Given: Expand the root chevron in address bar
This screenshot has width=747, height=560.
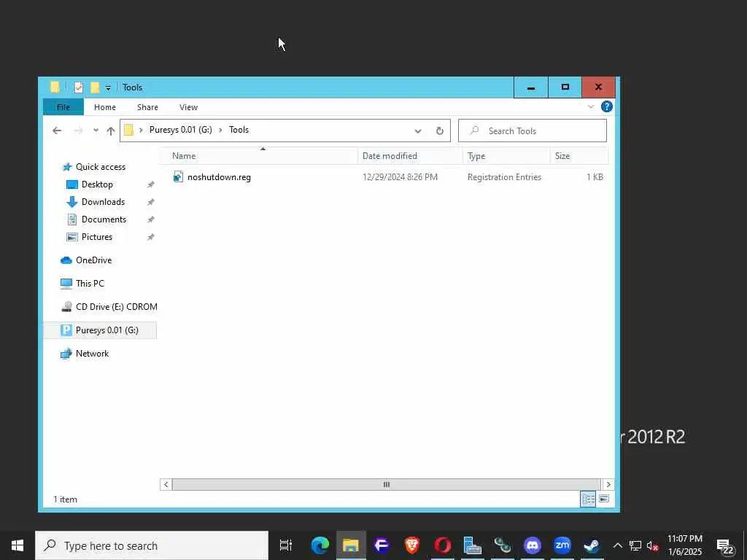Looking at the screenshot, I should [x=141, y=130].
